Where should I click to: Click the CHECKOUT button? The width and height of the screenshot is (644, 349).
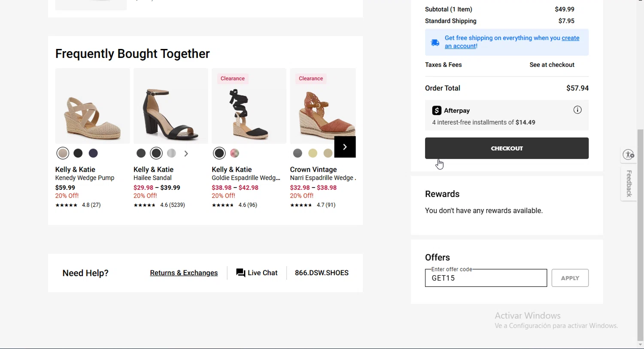click(x=507, y=148)
